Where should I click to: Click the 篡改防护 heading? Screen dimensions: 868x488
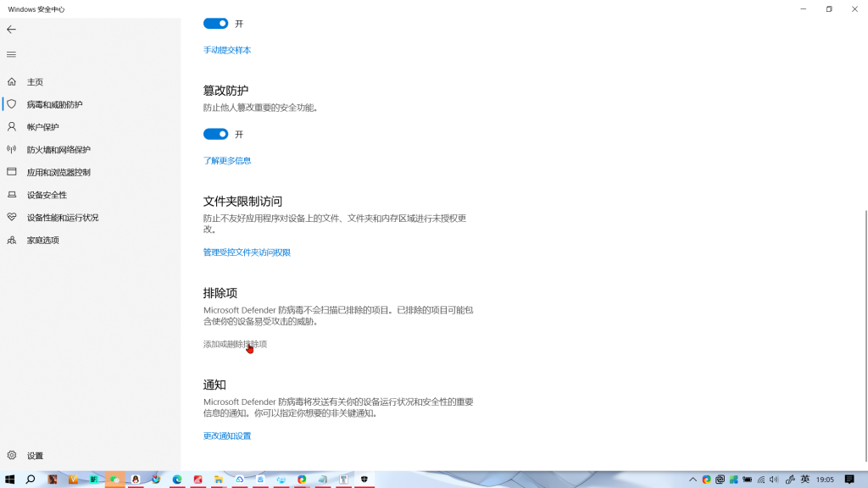point(225,90)
